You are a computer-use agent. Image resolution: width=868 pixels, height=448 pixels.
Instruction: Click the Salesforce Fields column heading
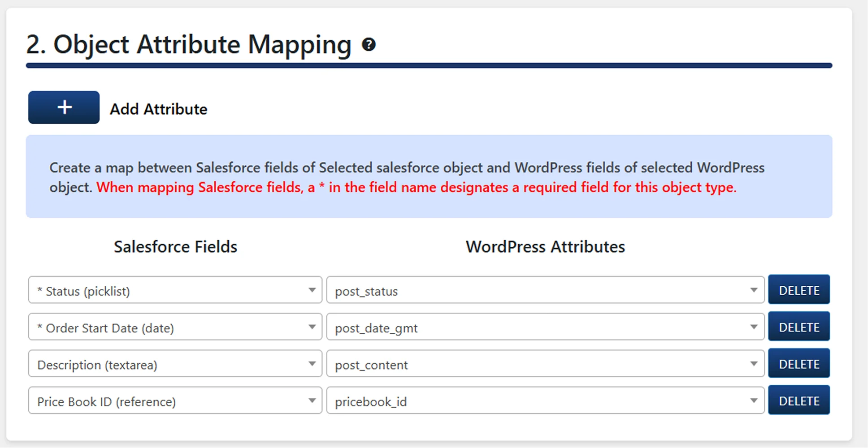pos(175,247)
